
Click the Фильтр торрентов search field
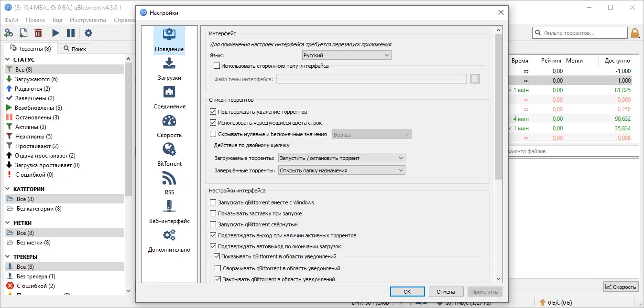[x=579, y=33]
